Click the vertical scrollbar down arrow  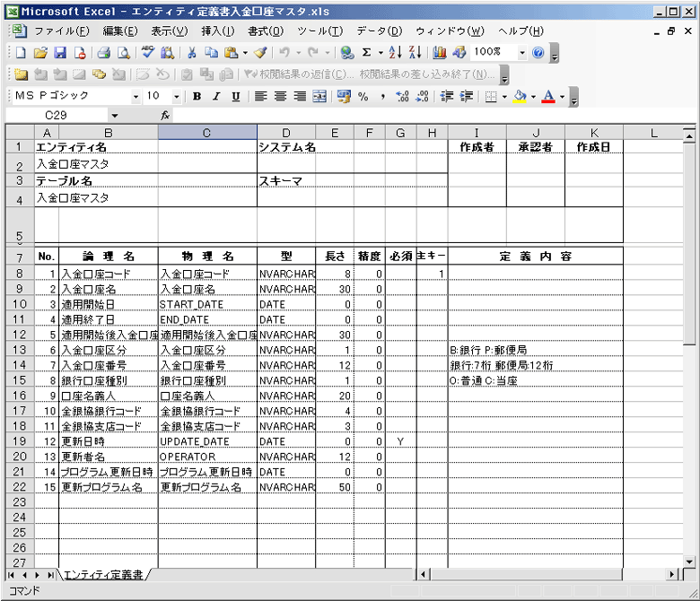(x=689, y=562)
